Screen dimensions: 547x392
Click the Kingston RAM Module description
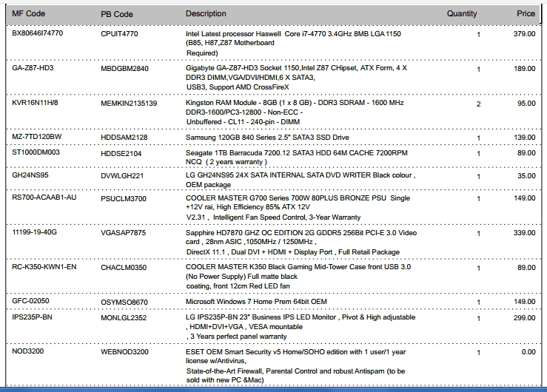[295, 112]
